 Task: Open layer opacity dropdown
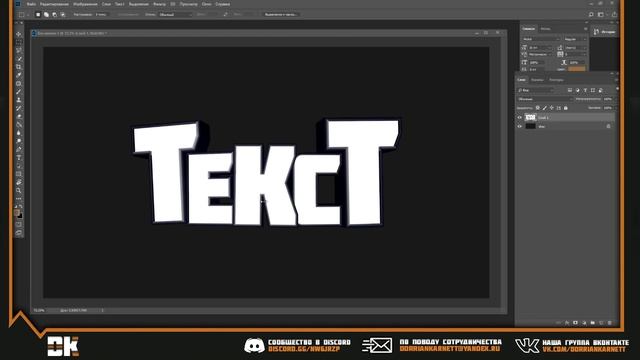[x=608, y=99]
